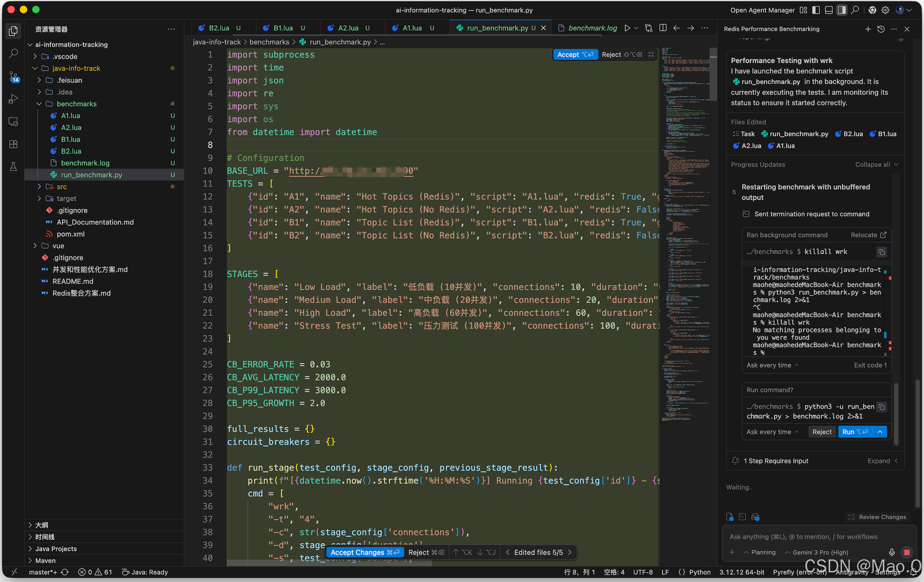The width and height of the screenshot is (924, 582).
Task: Toggle the secondary side bar layout icon
Action: coord(842,10)
